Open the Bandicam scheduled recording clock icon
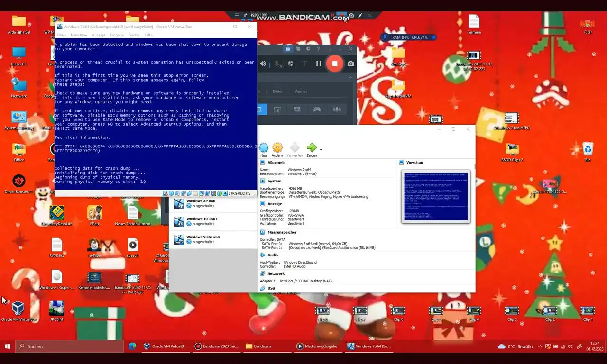The width and height of the screenshot is (607, 364). pyautogui.click(x=308, y=49)
